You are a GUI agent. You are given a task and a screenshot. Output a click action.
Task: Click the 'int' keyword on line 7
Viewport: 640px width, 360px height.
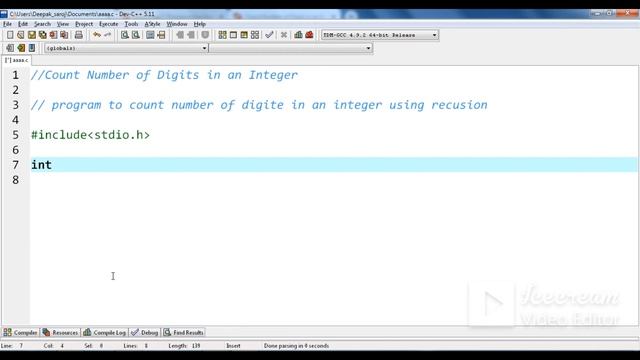coord(41,165)
